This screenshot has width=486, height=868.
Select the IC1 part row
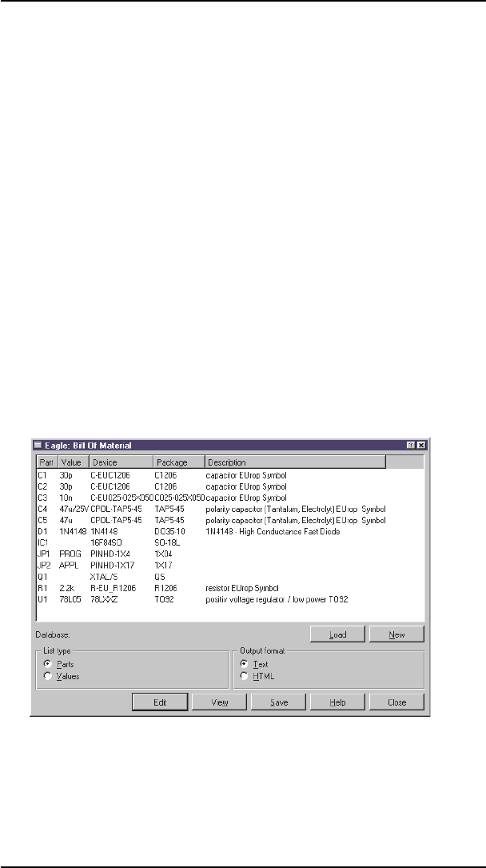(230, 542)
